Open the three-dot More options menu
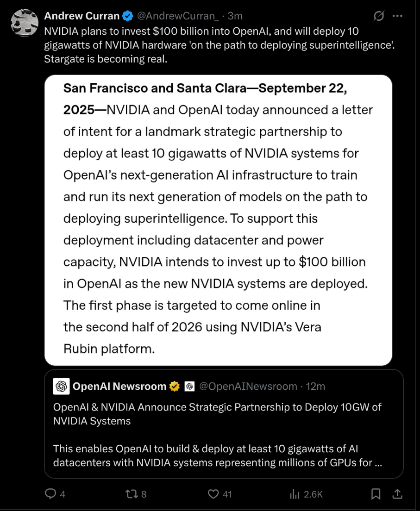Image resolution: width=420 pixels, height=511 pixels. point(397,16)
